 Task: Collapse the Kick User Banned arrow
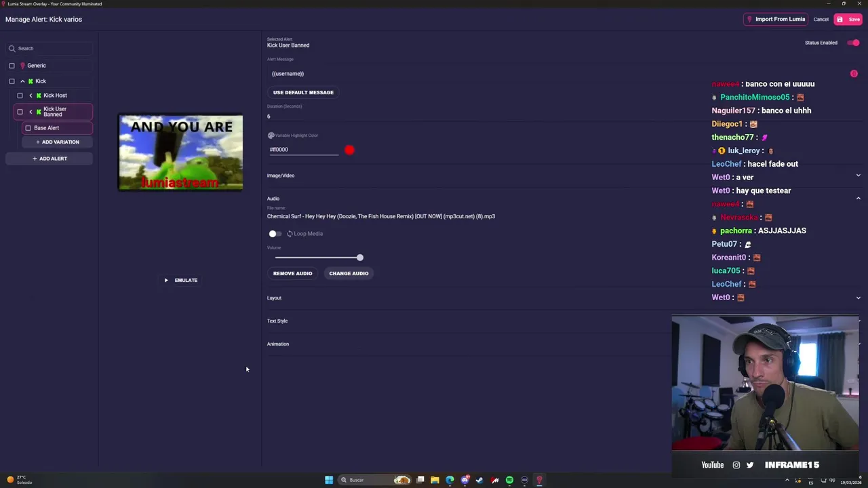click(x=31, y=112)
